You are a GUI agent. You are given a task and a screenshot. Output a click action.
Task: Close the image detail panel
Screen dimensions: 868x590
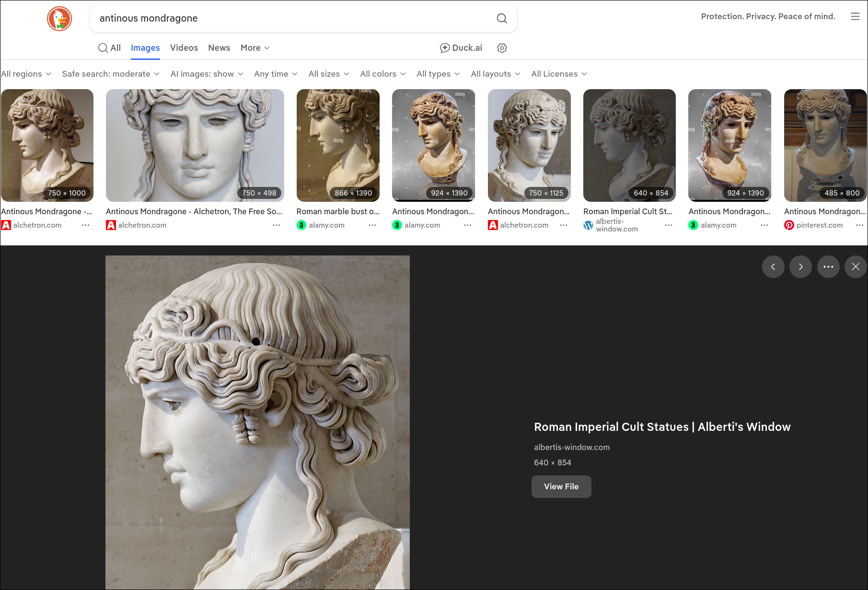point(856,267)
